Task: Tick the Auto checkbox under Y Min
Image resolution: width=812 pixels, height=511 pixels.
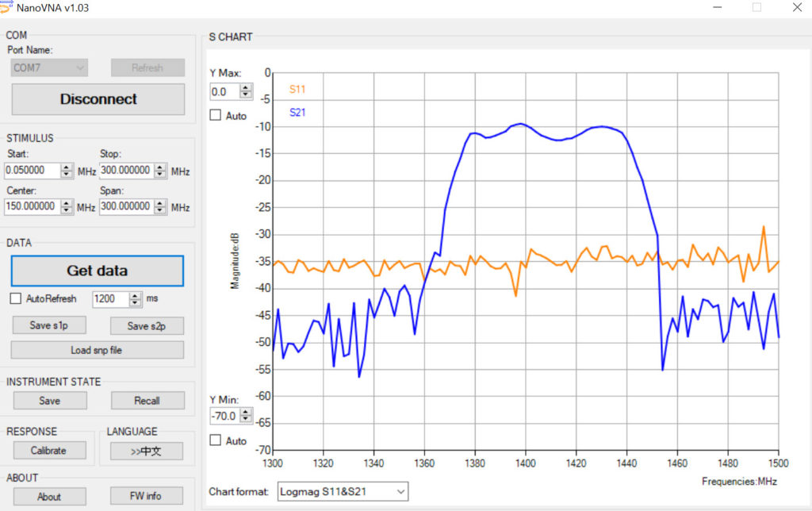Action: coord(216,440)
